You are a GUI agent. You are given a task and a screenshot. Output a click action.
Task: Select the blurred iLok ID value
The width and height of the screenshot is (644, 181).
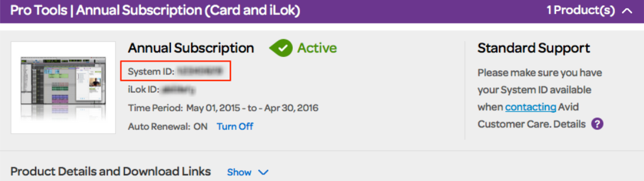click(178, 90)
